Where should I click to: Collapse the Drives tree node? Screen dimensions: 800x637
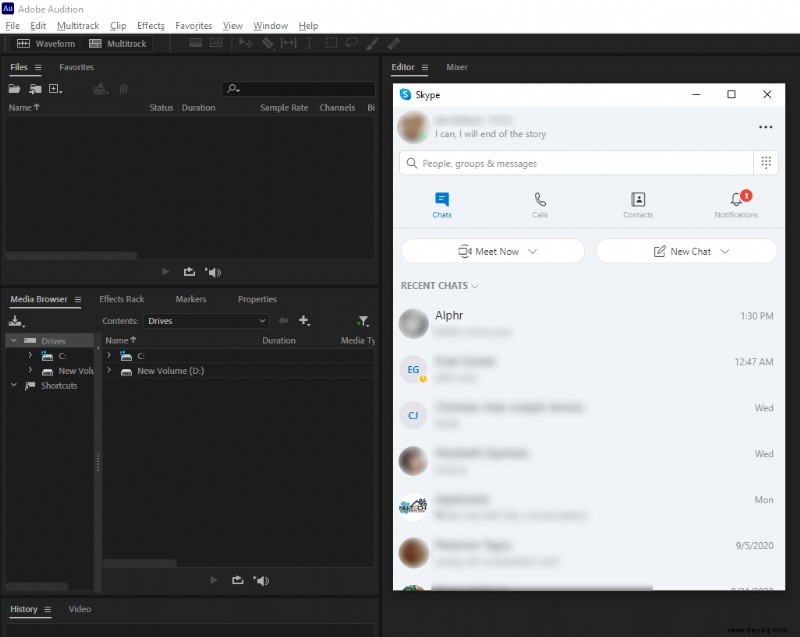(x=14, y=340)
